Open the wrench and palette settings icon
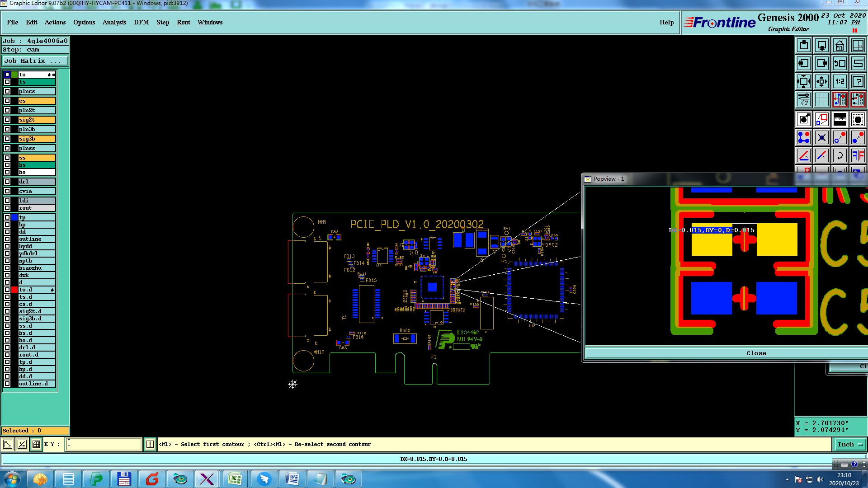Viewport: 868px width, 488px height. [804, 99]
